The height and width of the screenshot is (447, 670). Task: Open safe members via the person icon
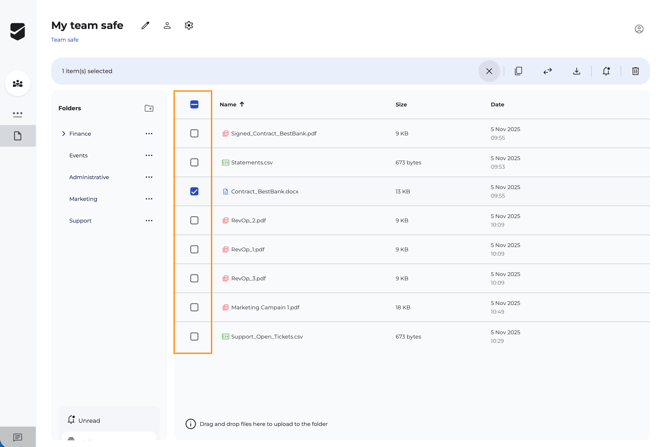(x=167, y=26)
